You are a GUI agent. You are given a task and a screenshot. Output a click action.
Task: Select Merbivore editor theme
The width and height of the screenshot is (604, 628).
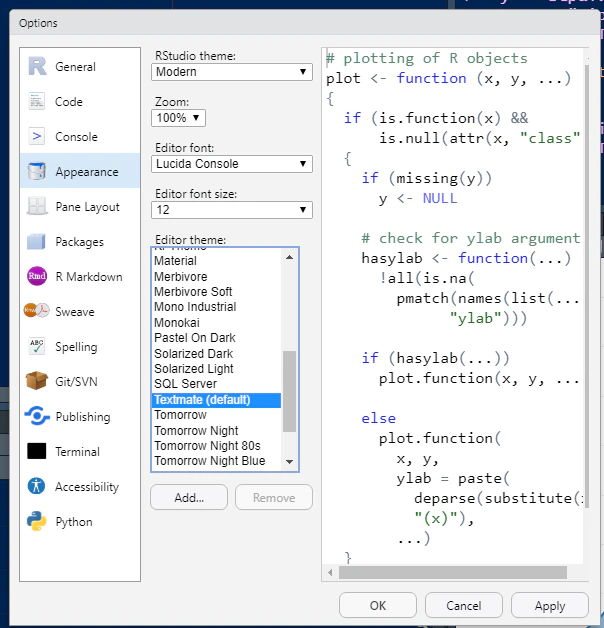217,276
